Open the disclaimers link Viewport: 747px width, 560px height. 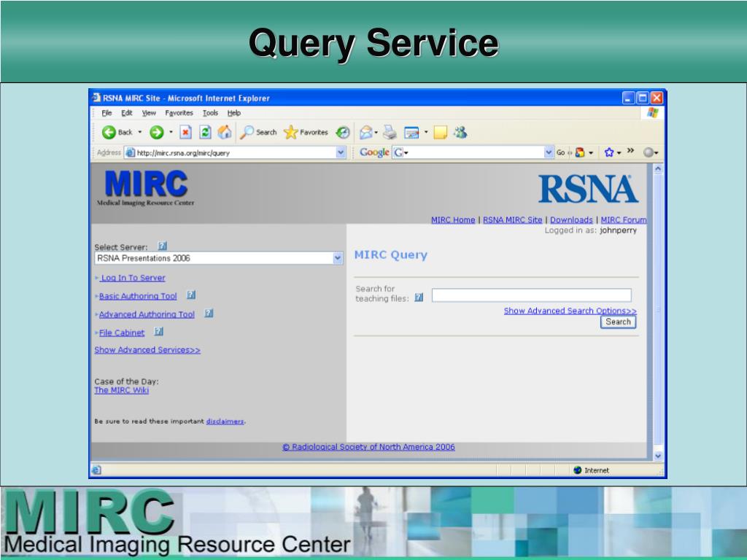(225, 421)
